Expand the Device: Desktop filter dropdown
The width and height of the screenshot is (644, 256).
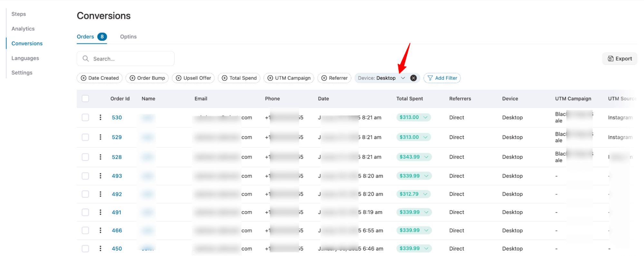tap(403, 78)
